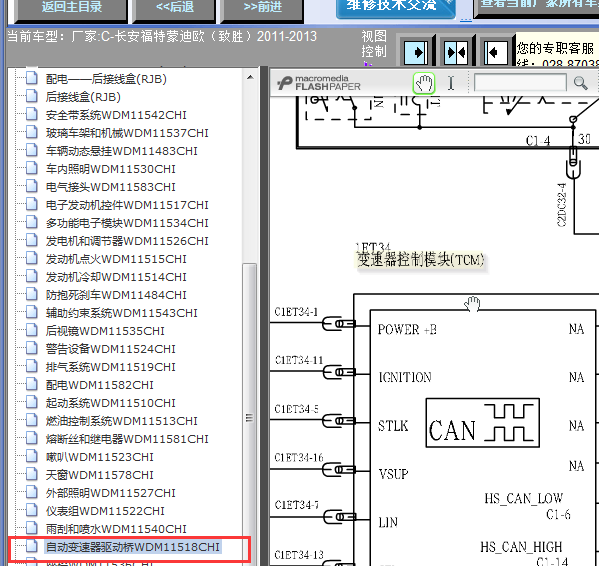Open 辅助约束系统WDM11543CHI entry
Screen dimensions: 599x566
pyautogui.click(x=121, y=313)
